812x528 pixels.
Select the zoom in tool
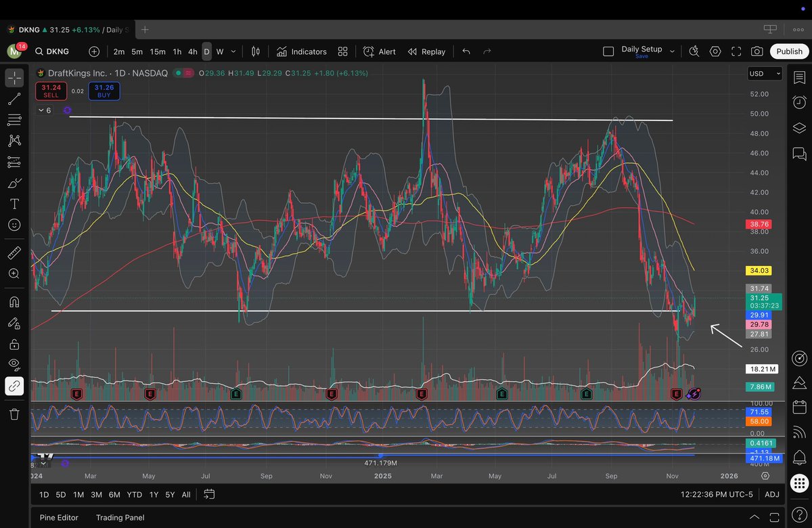pyautogui.click(x=14, y=273)
